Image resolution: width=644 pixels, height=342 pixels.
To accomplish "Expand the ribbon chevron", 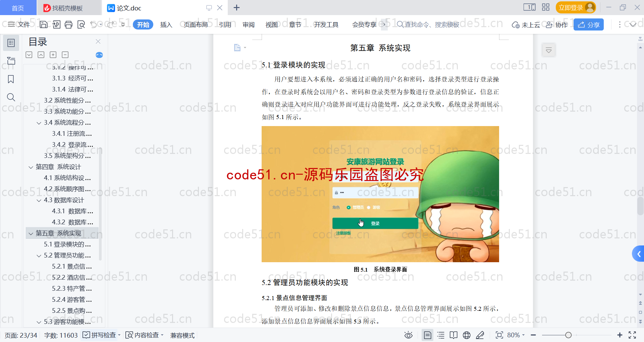I will [x=633, y=24].
